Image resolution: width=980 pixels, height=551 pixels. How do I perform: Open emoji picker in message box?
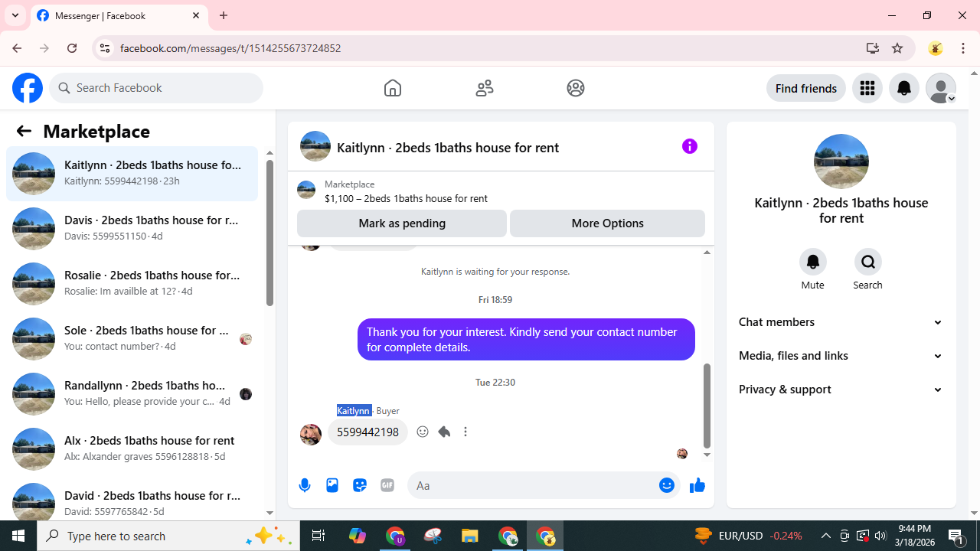pyautogui.click(x=667, y=485)
